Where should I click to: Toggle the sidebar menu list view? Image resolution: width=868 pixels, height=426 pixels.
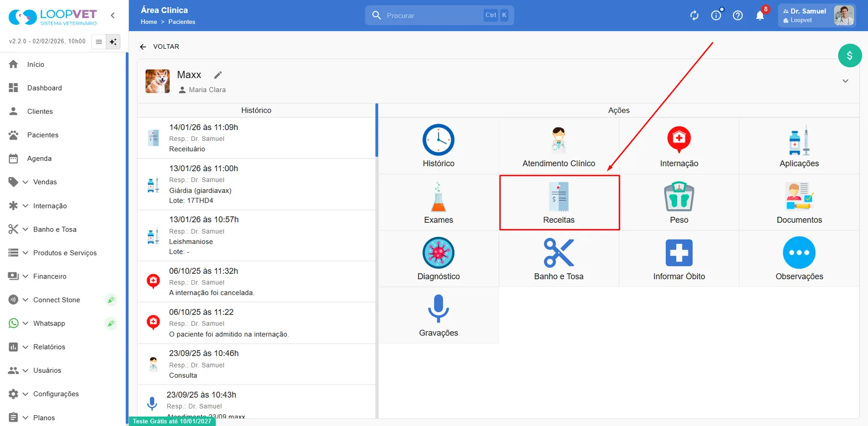tap(99, 42)
